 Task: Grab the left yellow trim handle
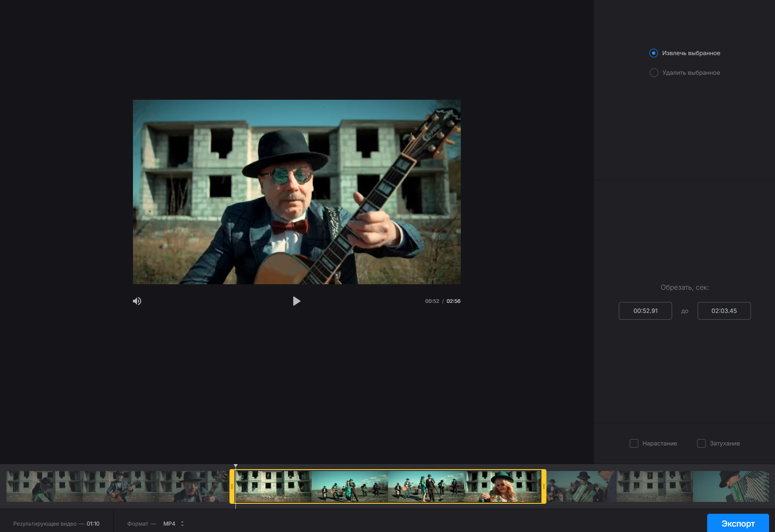point(232,486)
